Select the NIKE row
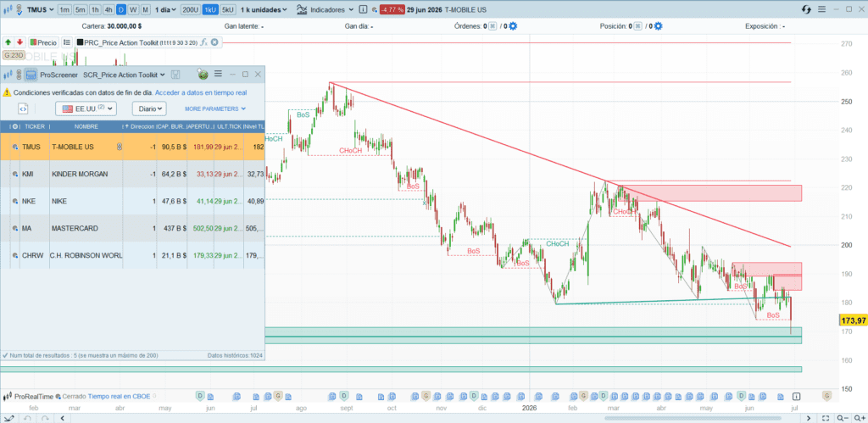 coord(133,201)
